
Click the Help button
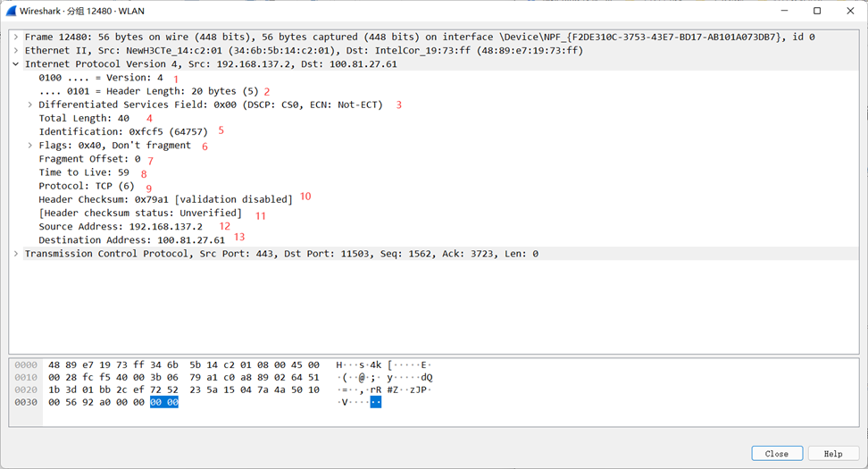tap(833, 454)
